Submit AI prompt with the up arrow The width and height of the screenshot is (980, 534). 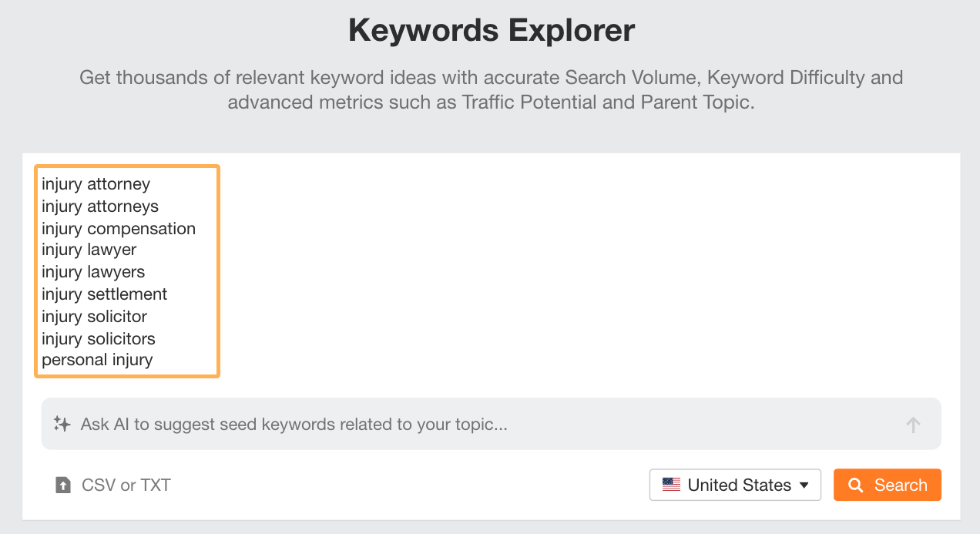(x=913, y=425)
